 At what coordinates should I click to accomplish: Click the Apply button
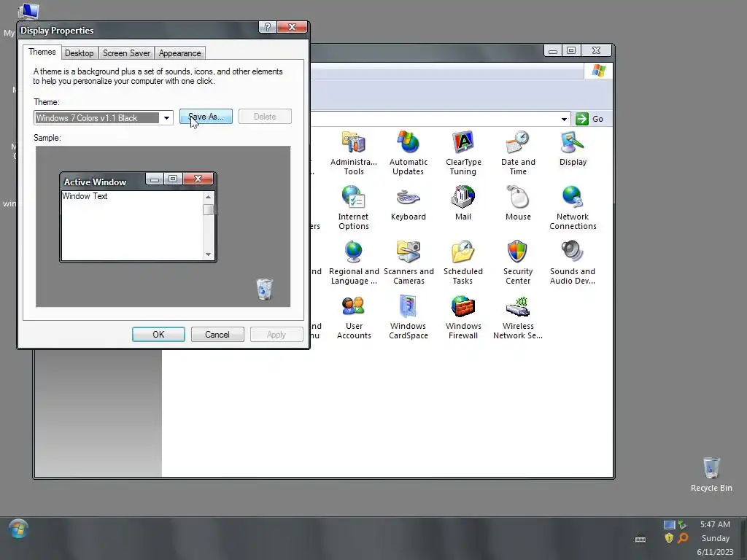[x=276, y=334]
